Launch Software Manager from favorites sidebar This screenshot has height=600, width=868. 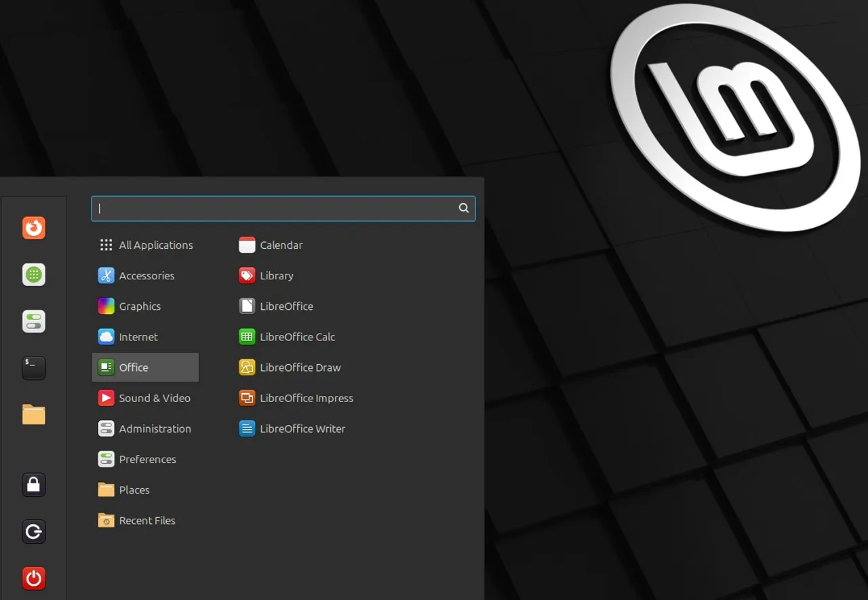point(34,275)
